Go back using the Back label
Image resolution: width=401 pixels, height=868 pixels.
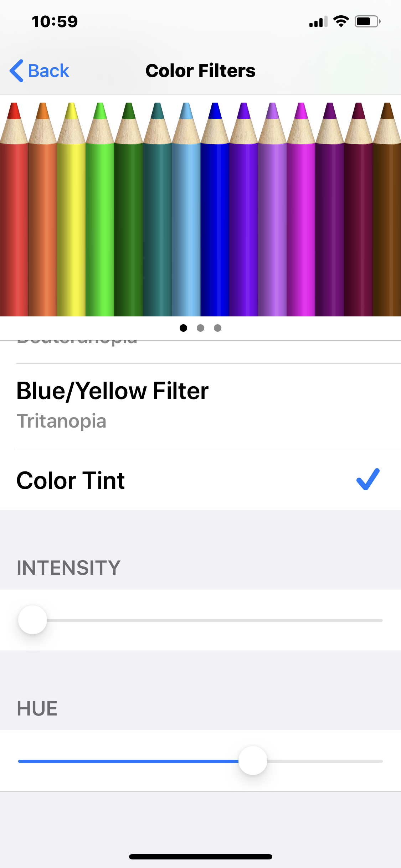(48, 71)
